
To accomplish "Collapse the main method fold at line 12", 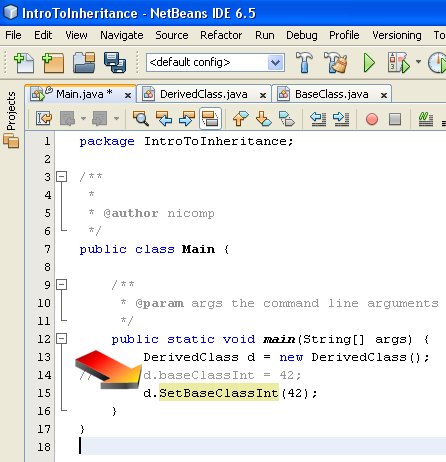I will pyautogui.click(x=61, y=338).
